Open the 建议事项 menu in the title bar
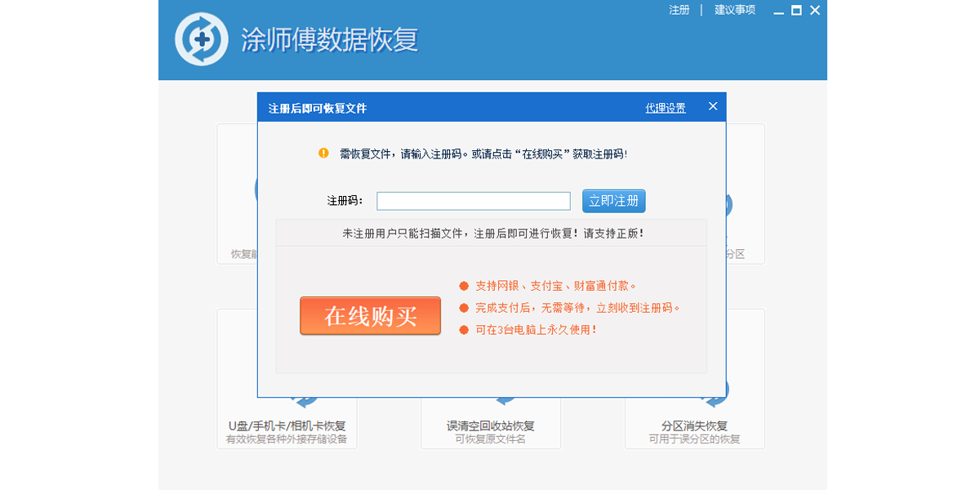The width and height of the screenshot is (980, 490). tap(733, 10)
